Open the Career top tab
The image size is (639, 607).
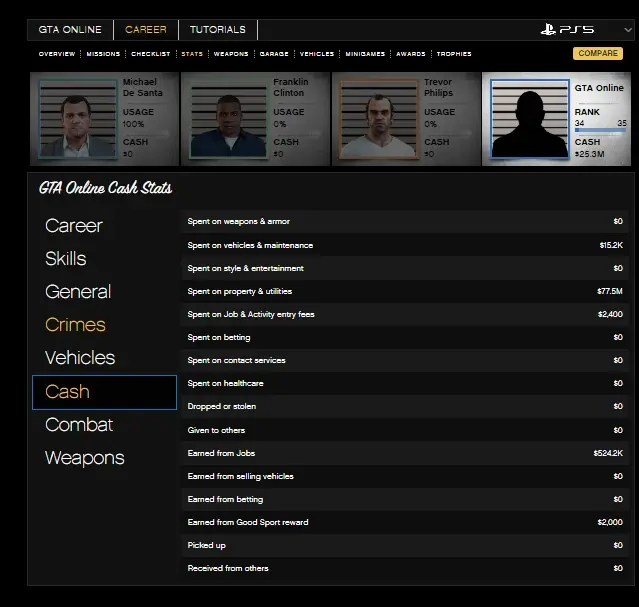[x=146, y=30]
